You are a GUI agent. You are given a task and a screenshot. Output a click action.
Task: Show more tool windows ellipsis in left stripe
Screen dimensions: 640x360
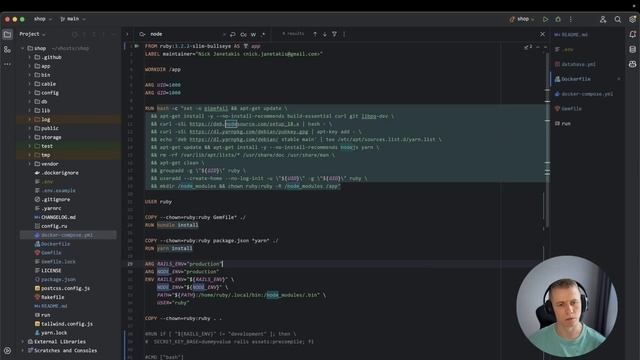click(x=7, y=64)
